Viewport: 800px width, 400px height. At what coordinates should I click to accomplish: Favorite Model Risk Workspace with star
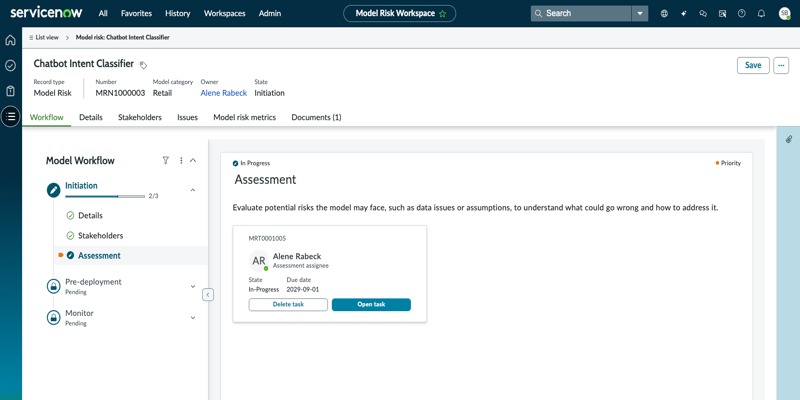[442, 14]
